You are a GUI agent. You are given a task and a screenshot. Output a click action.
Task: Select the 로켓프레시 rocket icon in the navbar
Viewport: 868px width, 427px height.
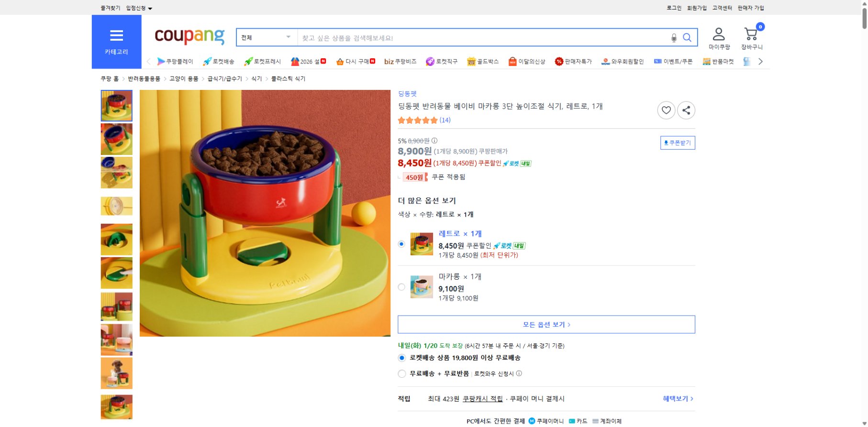coord(248,61)
